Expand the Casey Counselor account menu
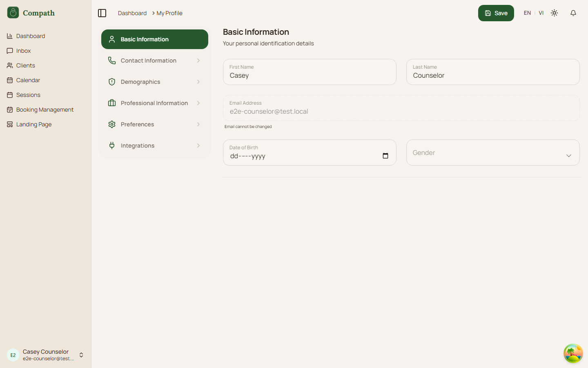The width and height of the screenshot is (588, 368). (81, 355)
